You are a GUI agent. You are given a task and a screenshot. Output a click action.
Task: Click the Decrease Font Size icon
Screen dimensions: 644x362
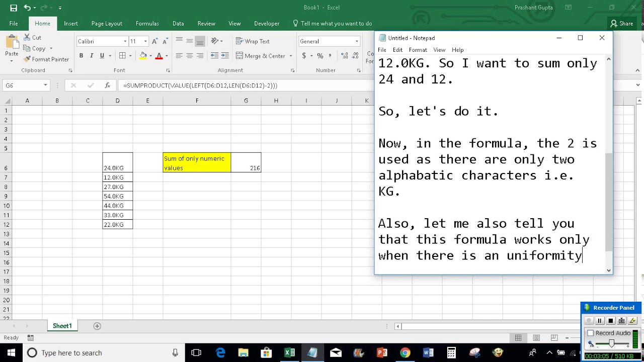click(165, 41)
